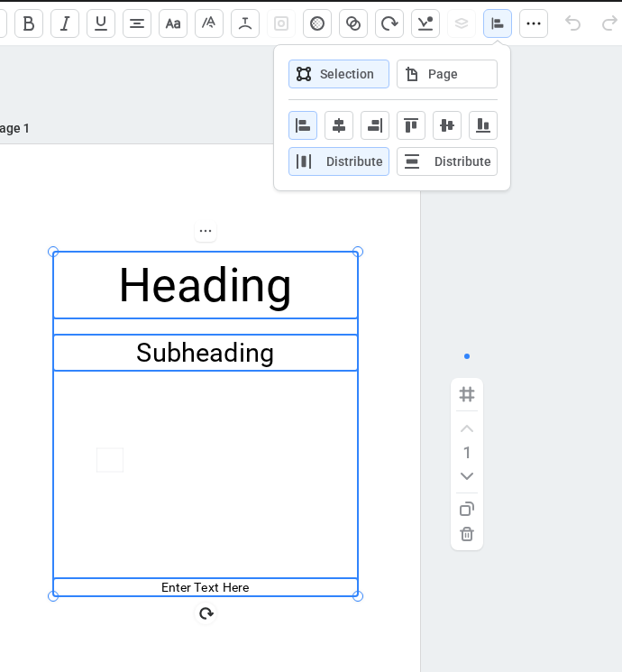Align objects to the left
The image size is (622, 672).
303,125
